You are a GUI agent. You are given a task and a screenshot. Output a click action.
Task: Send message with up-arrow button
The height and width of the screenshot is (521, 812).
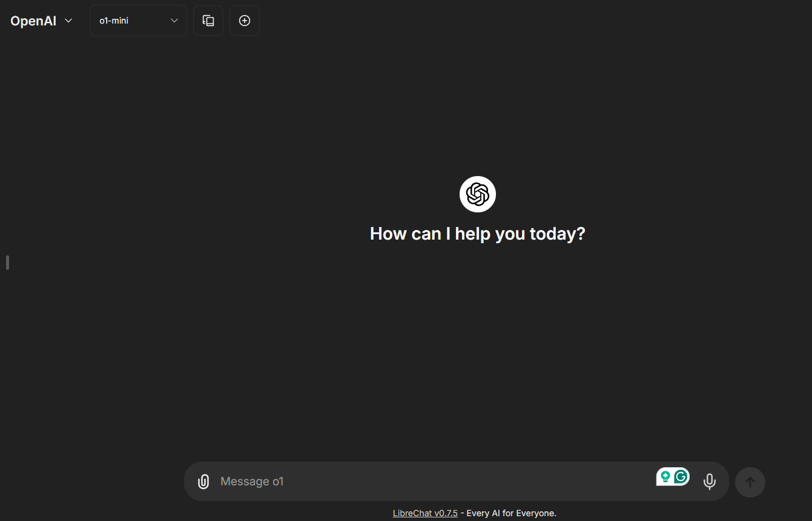point(750,482)
